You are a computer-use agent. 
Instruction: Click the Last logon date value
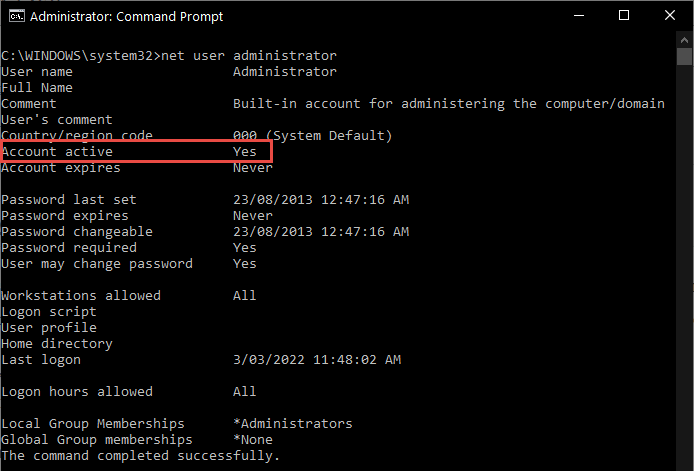coord(317,360)
